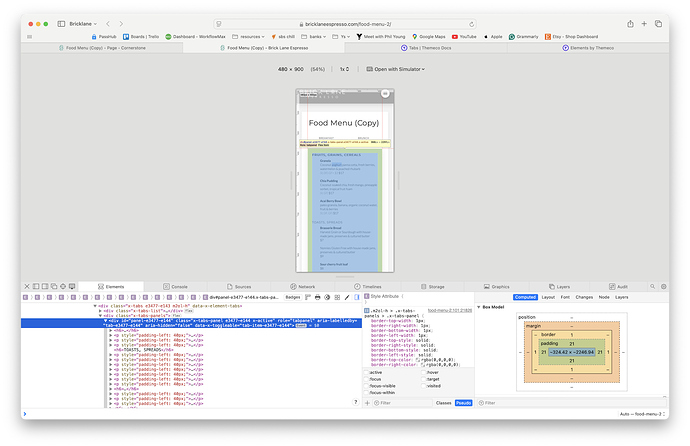The height and width of the screenshot is (446, 690).
Task: Open the resources bookmarks folder dropdown
Action: [x=249, y=37]
